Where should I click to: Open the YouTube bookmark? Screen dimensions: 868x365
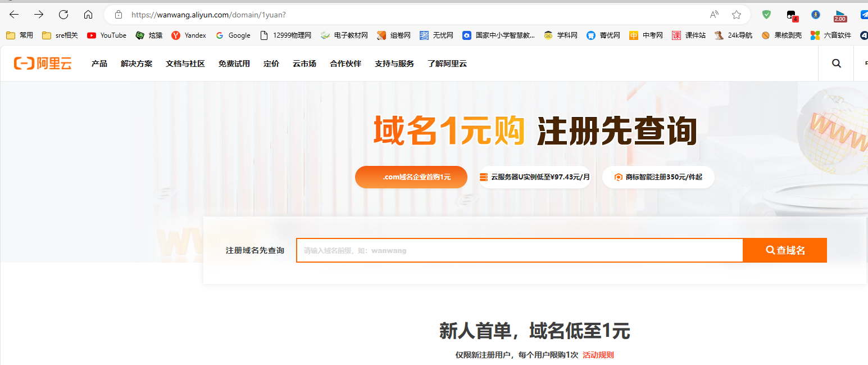pyautogui.click(x=107, y=35)
